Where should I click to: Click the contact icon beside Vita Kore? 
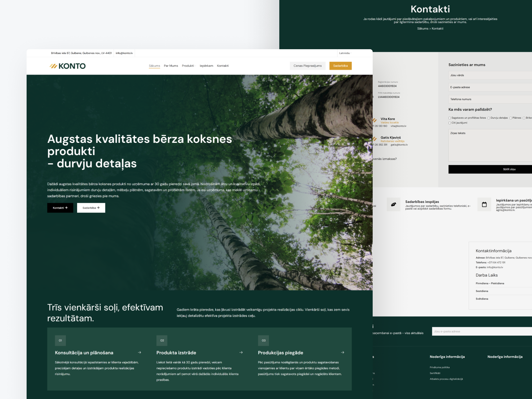[375, 120]
